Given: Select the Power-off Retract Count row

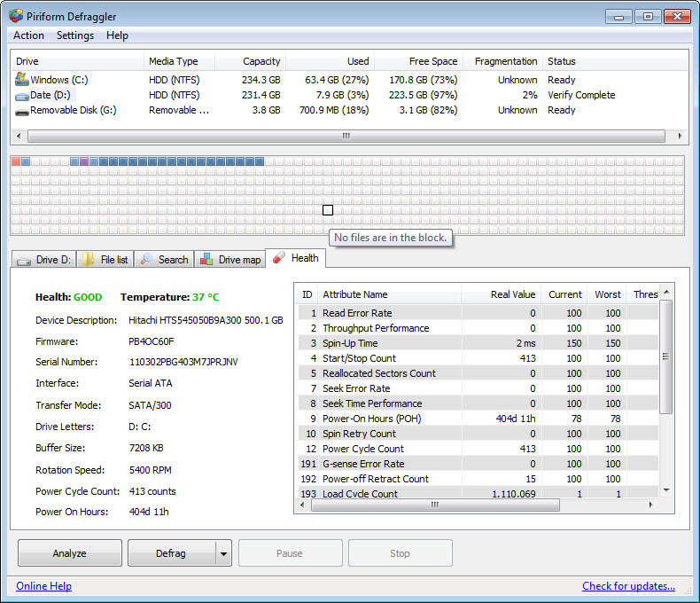Looking at the screenshot, I should [x=478, y=479].
